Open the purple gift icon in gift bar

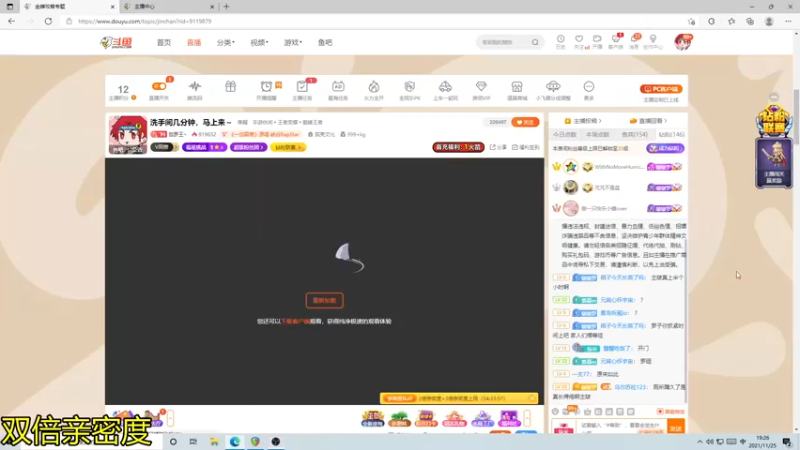pos(509,418)
